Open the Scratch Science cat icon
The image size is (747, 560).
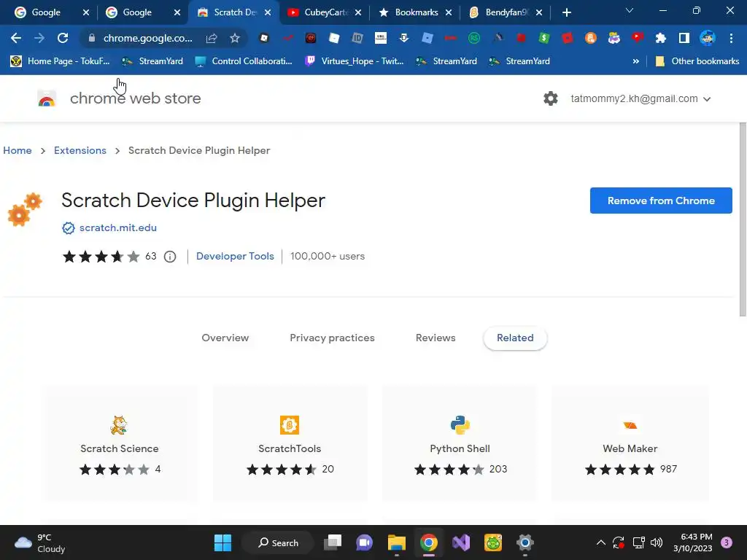coord(119,425)
